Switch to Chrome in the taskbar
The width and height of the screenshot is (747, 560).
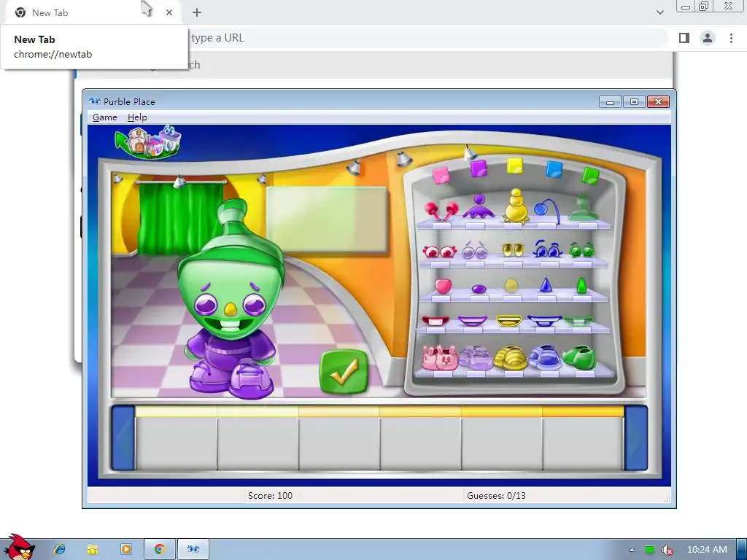(160, 549)
